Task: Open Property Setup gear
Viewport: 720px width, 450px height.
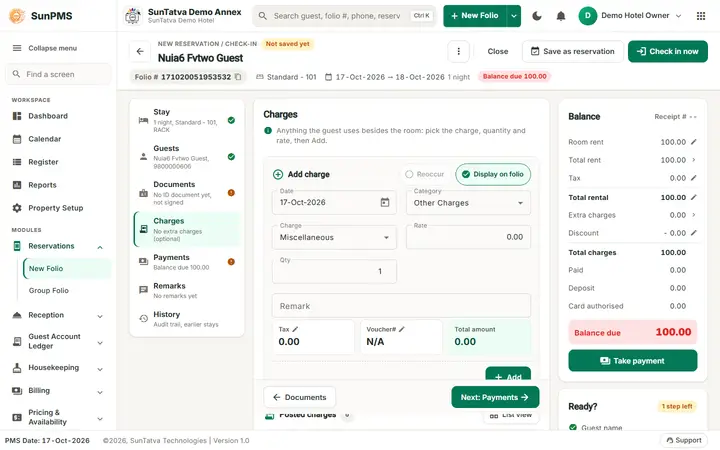Action: pyautogui.click(x=17, y=208)
